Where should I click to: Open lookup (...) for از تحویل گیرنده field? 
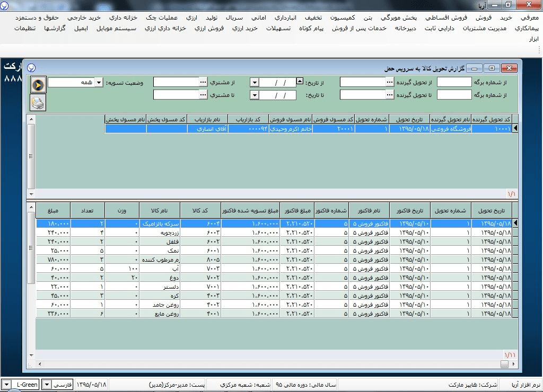coord(391,82)
